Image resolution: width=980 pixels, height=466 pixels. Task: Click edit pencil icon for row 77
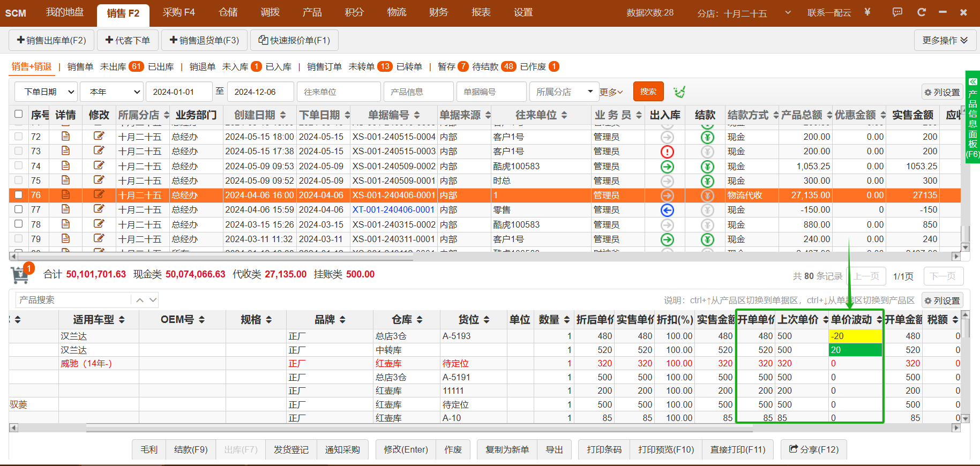click(x=99, y=209)
